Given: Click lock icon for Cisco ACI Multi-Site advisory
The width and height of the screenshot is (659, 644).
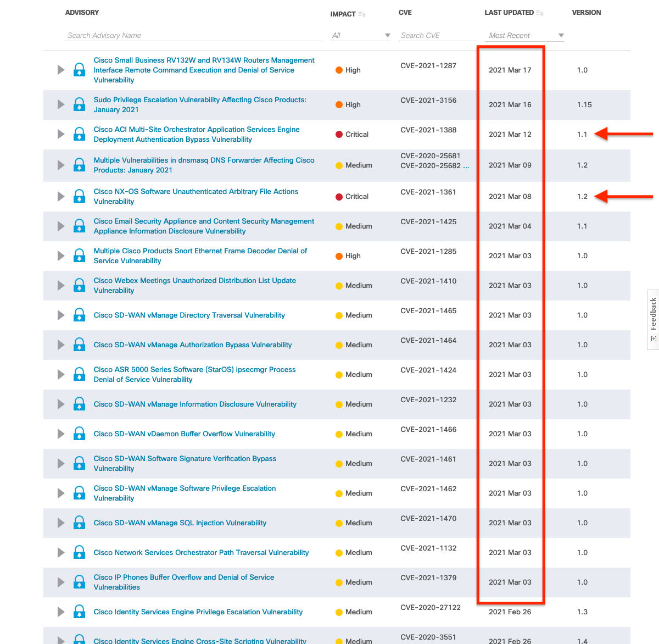Looking at the screenshot, I should click(80, 134).
